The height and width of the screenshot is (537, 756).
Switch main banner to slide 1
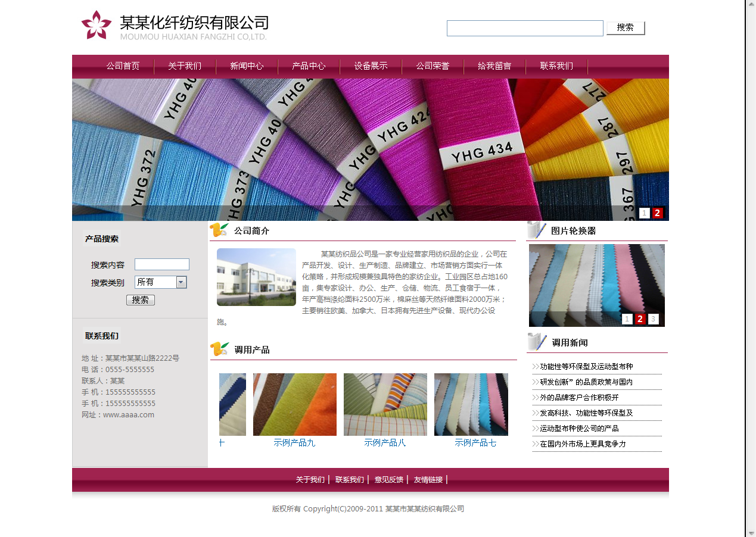[644, 213]
